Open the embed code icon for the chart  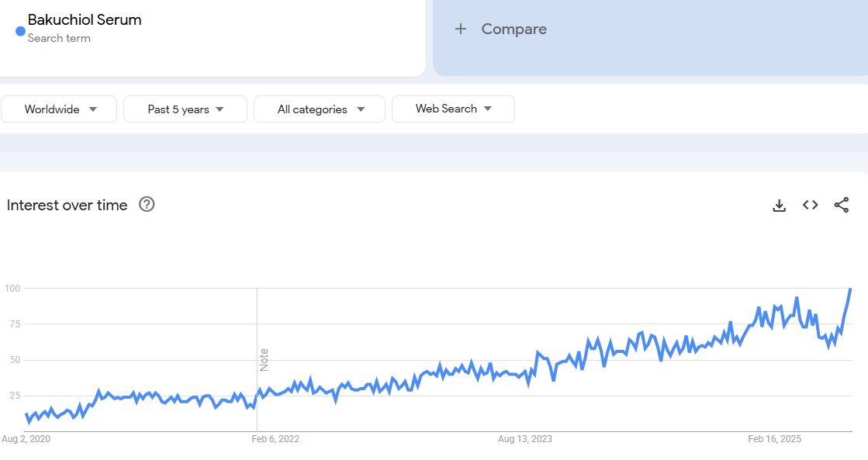pos(810,205)
